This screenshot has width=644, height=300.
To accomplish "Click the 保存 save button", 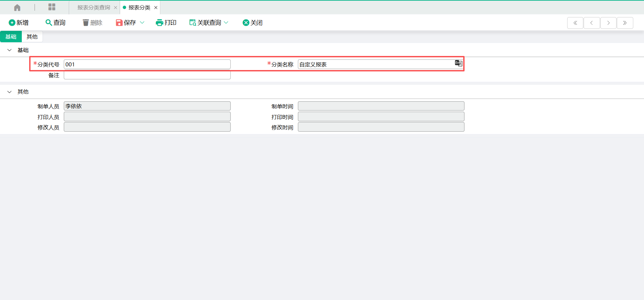I will coord(126,22).
